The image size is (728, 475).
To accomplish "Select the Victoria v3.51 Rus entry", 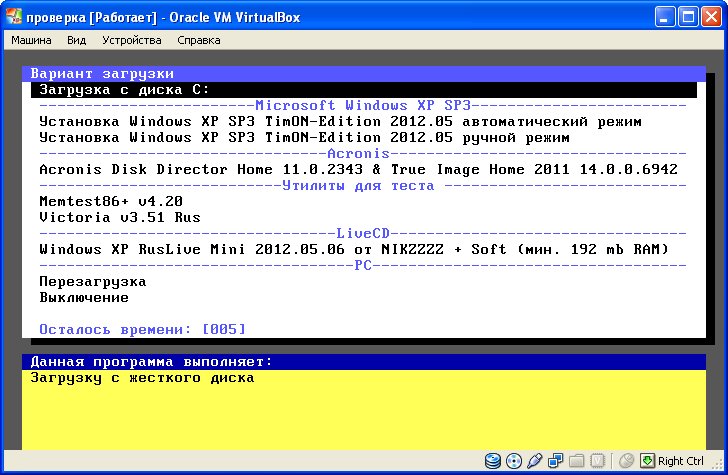I will tap(120, 217).
